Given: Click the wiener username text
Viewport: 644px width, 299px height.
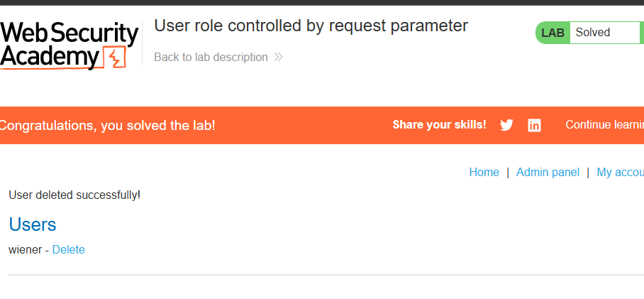Looking at the screenshot, I should coord(25,250).
